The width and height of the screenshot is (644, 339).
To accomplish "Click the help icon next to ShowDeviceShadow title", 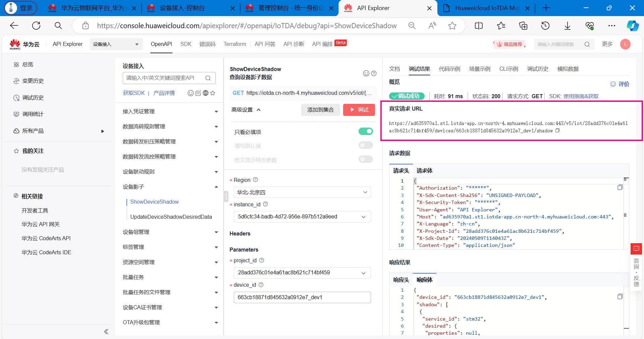I will [374, 73].
